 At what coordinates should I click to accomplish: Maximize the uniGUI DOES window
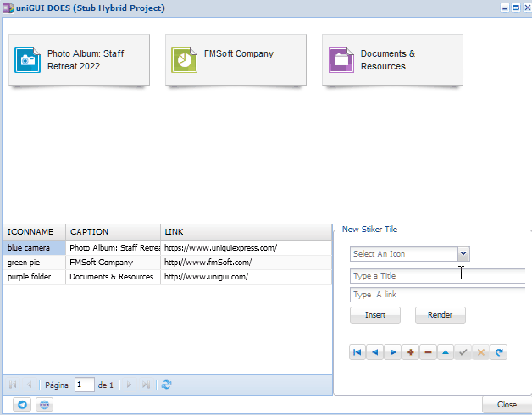coord(516,8)
